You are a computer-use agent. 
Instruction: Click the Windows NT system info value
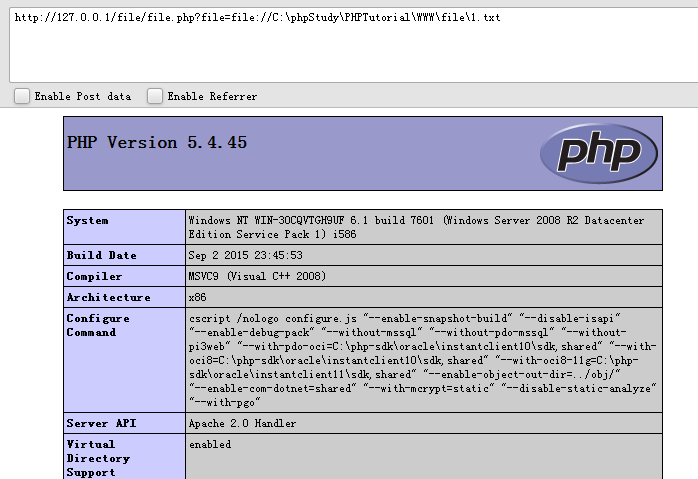(416, 227)
